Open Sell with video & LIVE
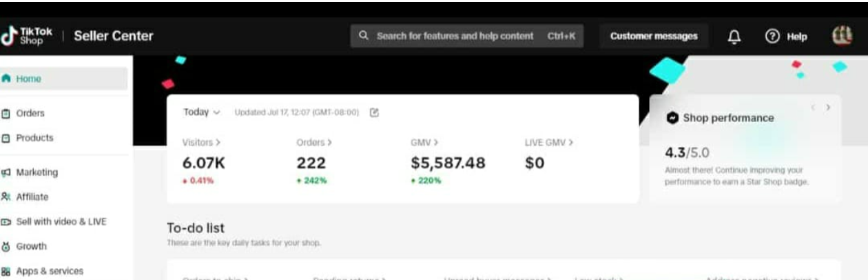 pos(61,222)
